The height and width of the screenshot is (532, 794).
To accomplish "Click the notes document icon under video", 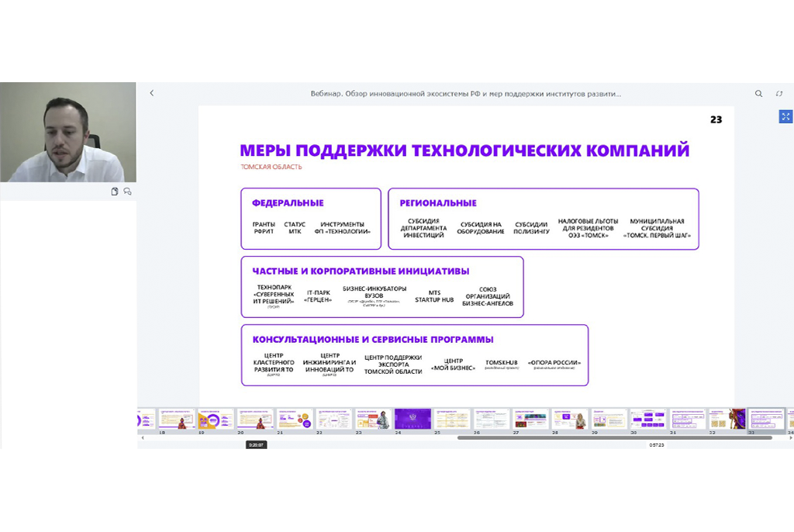I will point(115,192).
